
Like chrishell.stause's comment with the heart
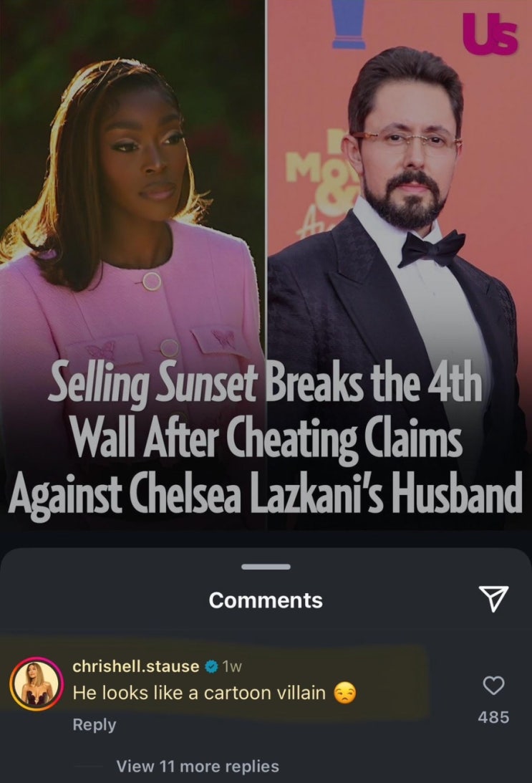point(493,685)
